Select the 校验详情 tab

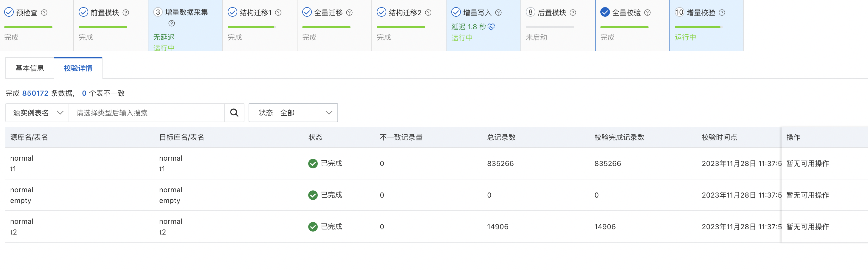[x=78, y=68]
